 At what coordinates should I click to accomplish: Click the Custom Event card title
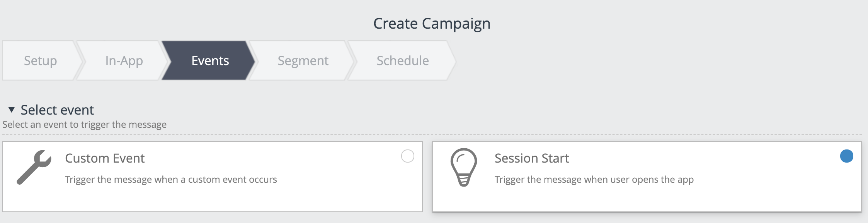coord(105,158)
